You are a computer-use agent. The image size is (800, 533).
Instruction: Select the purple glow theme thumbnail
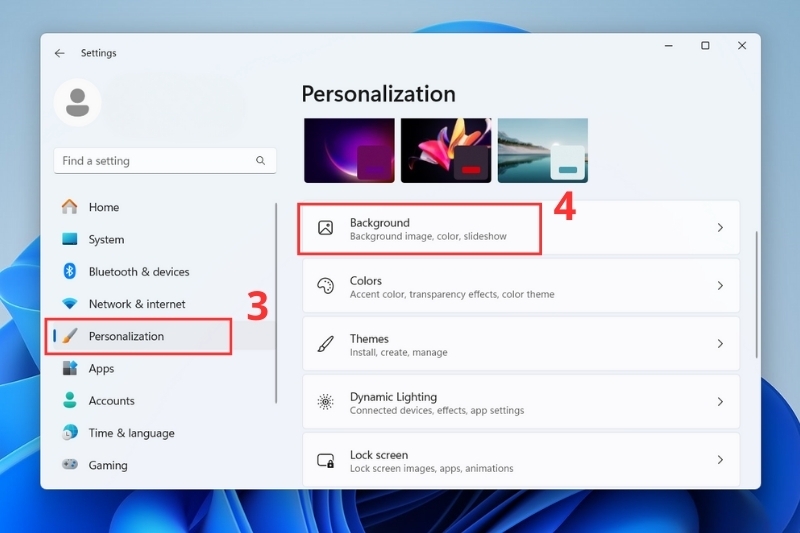(349, 150)
